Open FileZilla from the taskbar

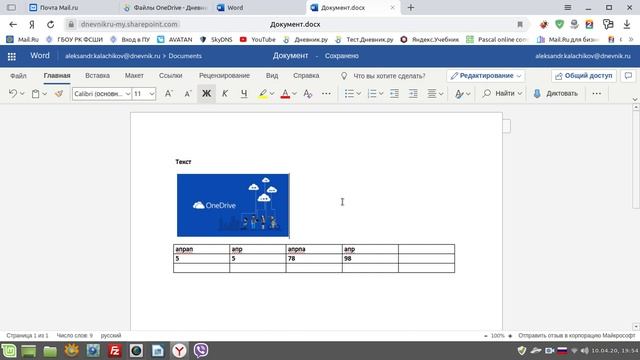pos(115,351)
